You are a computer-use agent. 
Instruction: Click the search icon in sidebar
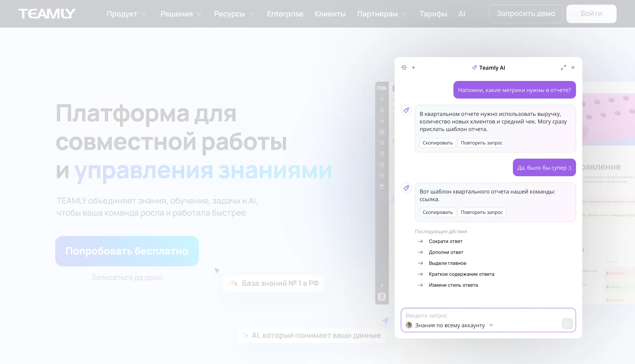tap(382, 99)
